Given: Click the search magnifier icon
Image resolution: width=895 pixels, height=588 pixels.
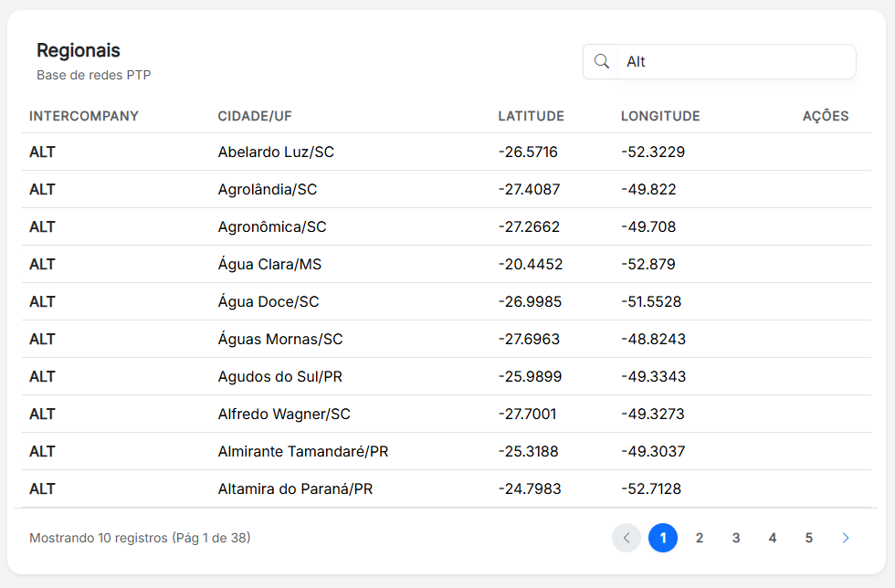Looking at the screenshot, I should pyautogui.click(x=601, y=61).
